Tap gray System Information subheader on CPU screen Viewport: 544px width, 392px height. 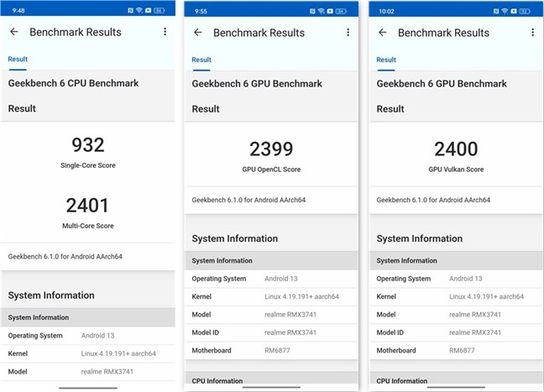[x=88, y=317]
